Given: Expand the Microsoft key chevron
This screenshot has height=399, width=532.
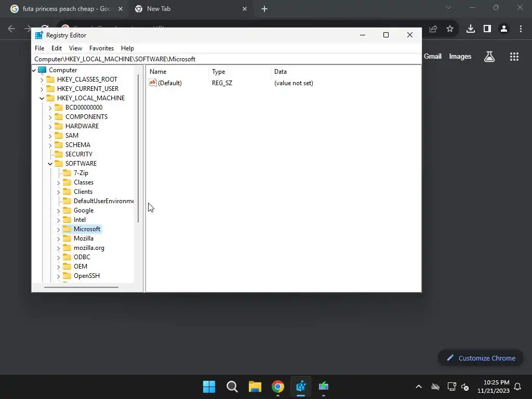Looking at the screenshot, I should 58,230.
